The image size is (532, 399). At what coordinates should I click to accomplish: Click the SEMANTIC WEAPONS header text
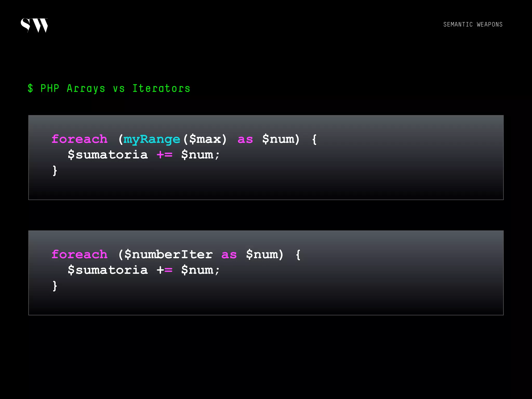coord(473,24)
